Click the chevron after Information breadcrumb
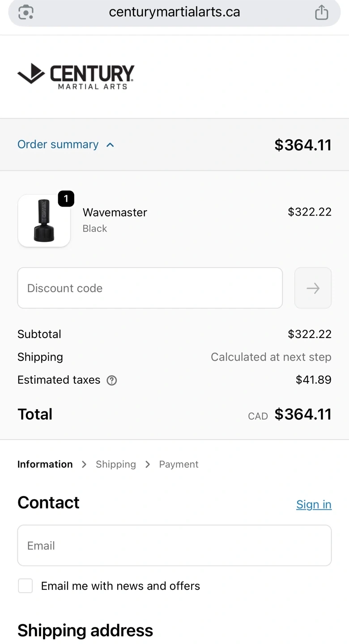The width and height of the screenshot is (349, 644). point(84,464)
